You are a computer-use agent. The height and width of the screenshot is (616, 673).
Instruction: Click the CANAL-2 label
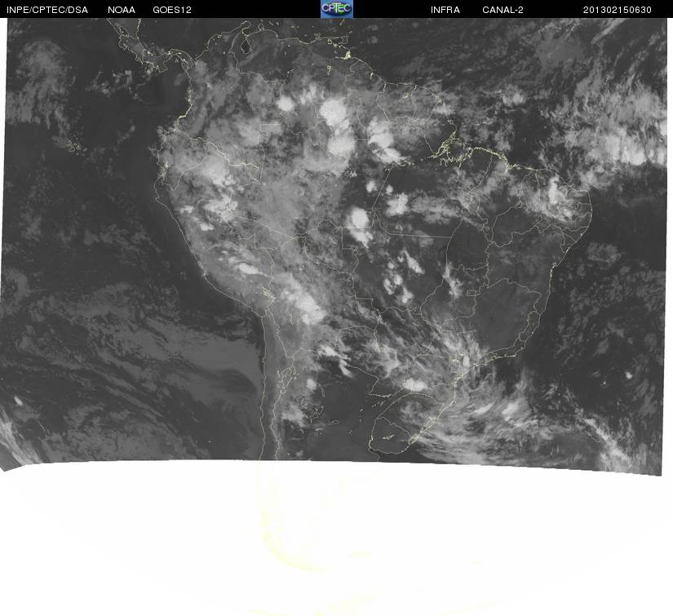[x=503, y=10]
